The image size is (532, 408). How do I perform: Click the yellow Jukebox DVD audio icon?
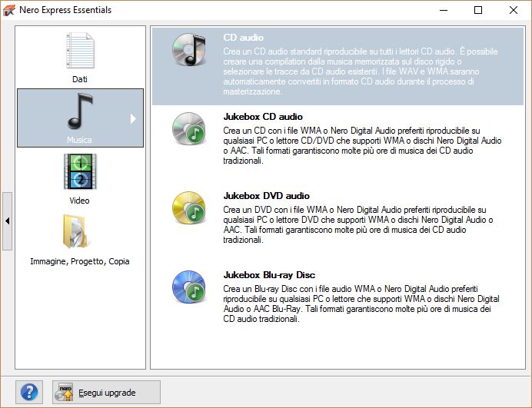click(189, 207)
